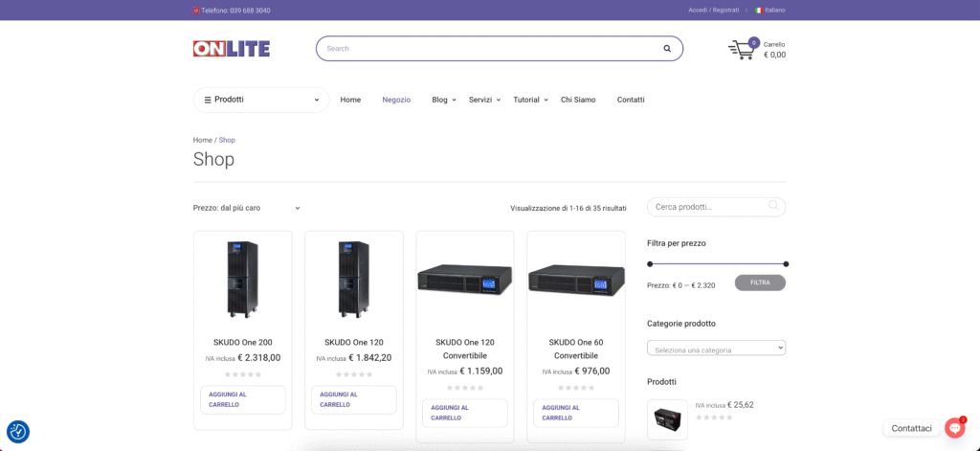
Task: Go to Home in the navigation menu
Action: pyautogui.click(x=350, y=100)
